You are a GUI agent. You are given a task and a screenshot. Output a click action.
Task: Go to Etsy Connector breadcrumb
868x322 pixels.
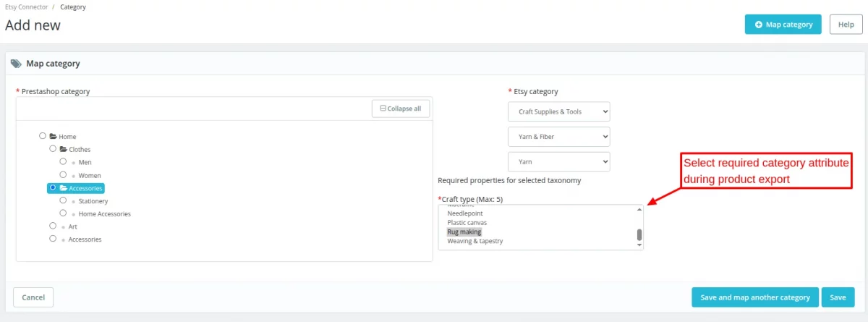(26, 7)
